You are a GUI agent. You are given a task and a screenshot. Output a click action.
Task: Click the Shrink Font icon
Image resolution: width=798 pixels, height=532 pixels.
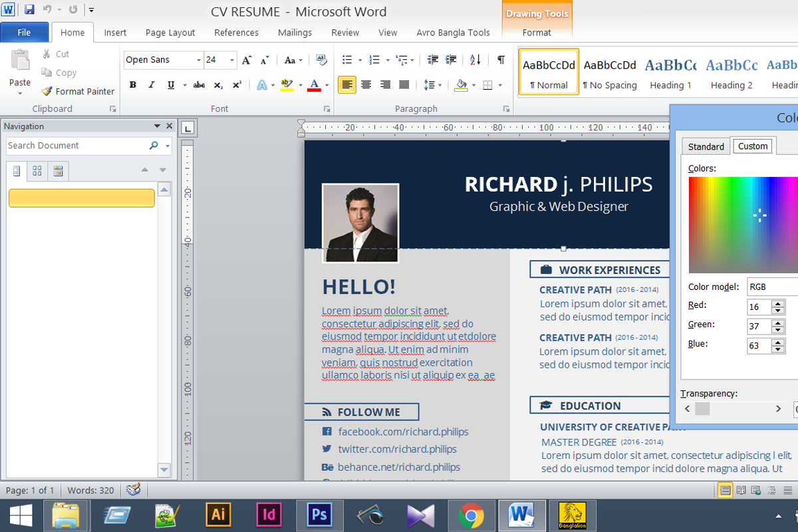pos(265,60)
